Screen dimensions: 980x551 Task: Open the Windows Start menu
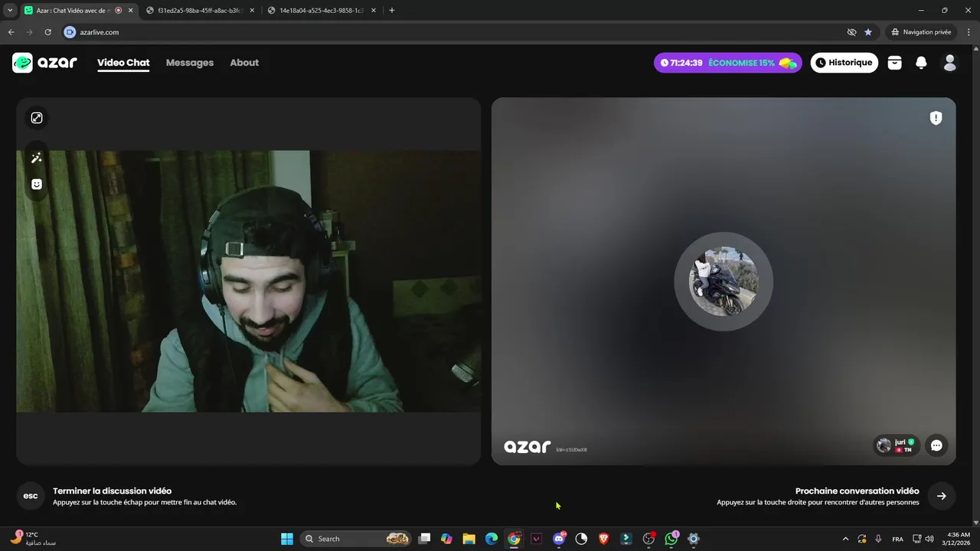287,539
